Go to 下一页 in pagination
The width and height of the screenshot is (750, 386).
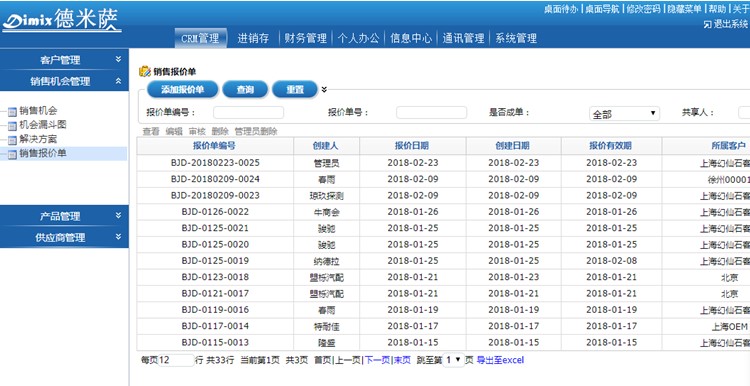pos(377,360)
